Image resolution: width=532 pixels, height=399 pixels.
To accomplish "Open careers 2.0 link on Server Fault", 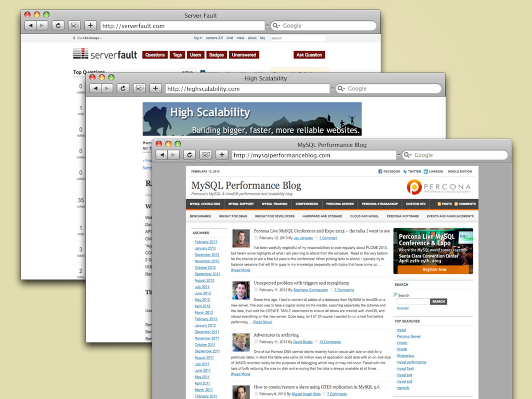I will (x=215, y=38).
